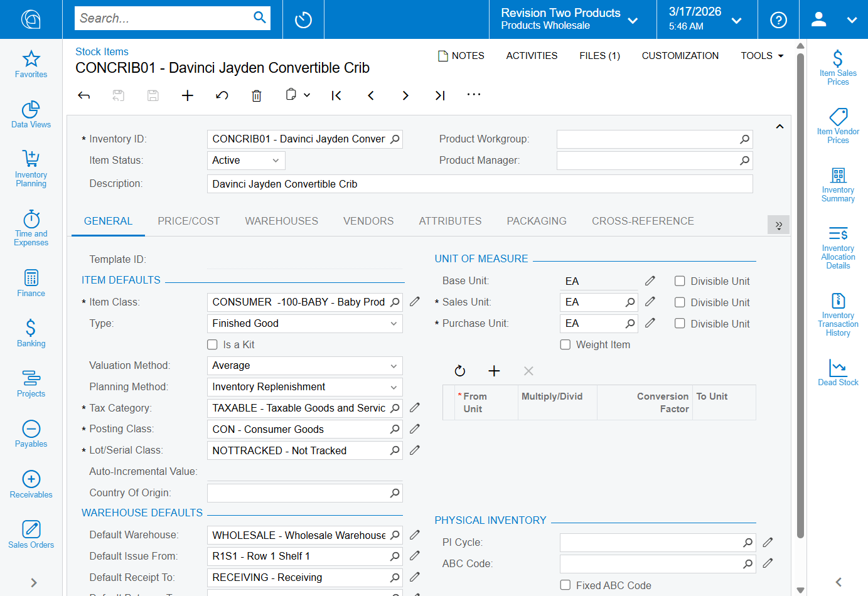Click the Delete trash can toolbar icon
The width and height of the screenshot is (868, 596).
tap(256, 95)
